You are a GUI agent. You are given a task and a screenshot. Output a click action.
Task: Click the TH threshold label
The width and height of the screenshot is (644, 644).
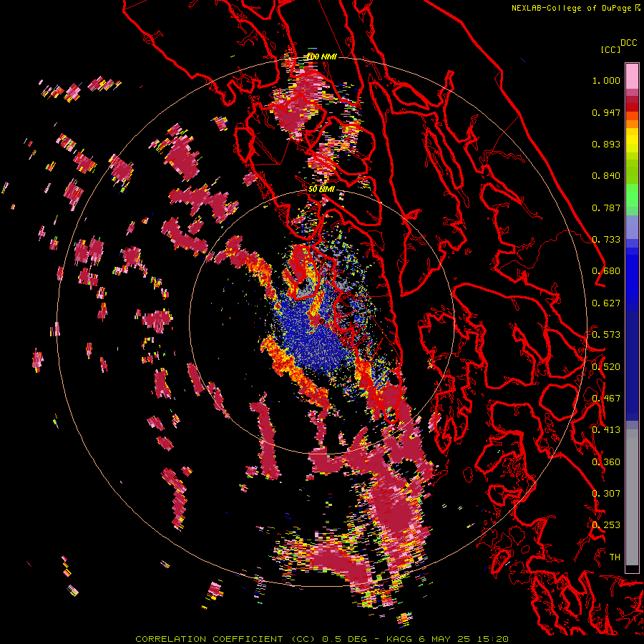615,557
